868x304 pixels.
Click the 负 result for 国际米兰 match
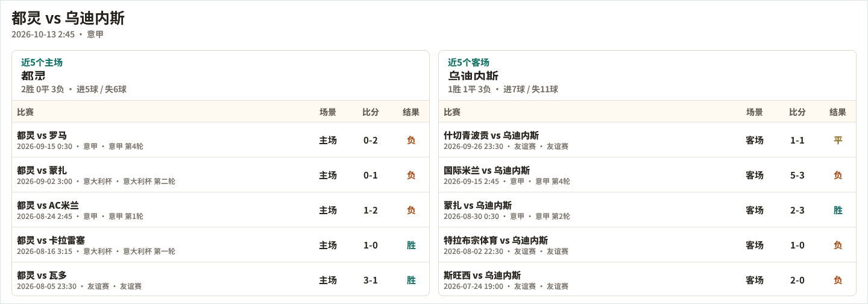[x=838, y=175]
